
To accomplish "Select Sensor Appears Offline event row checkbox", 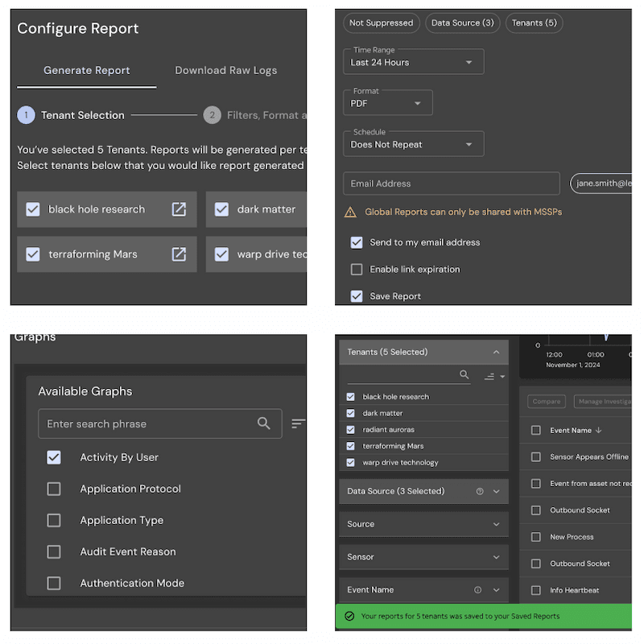I will pos(536,456).
